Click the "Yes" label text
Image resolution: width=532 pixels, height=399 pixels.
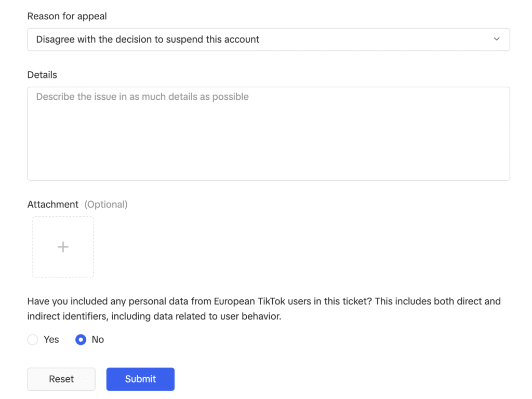pos(51,340)
